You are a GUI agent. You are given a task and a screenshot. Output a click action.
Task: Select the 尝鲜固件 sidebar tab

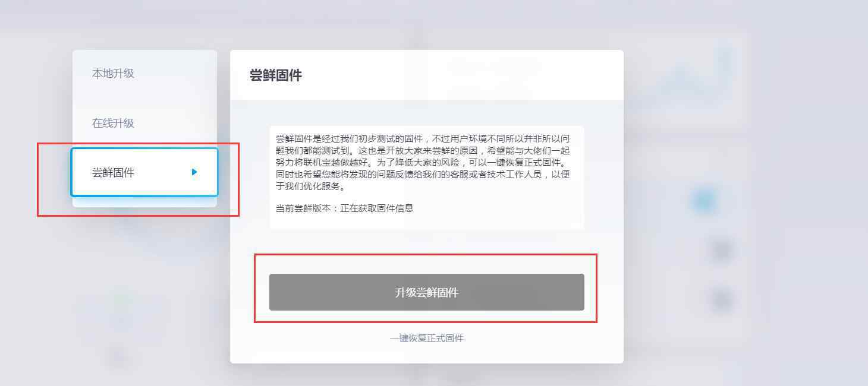point(144,172)
